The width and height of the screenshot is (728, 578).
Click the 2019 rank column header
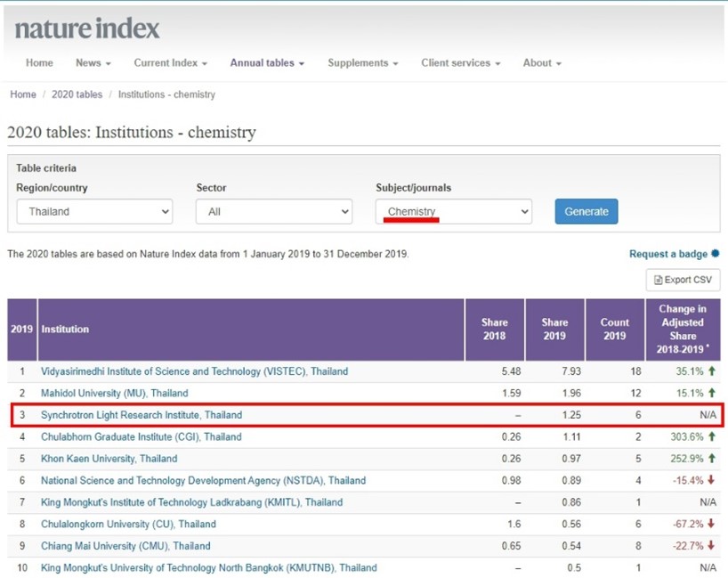(22, 330)
